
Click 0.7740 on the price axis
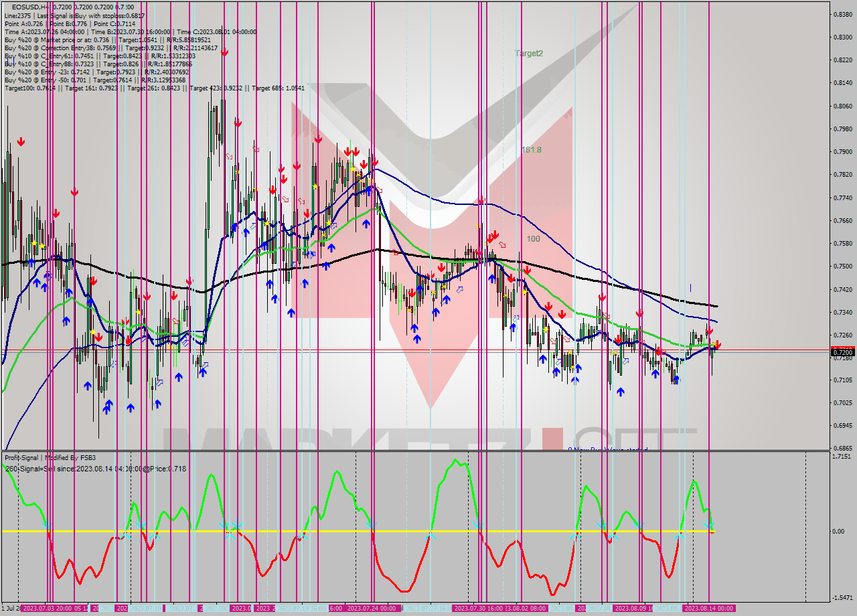click(x=842, y=198)
